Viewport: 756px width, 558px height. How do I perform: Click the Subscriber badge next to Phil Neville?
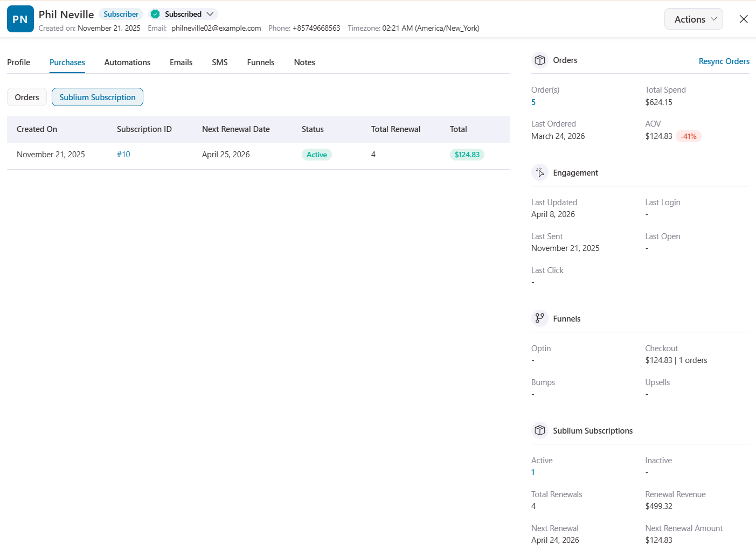pos(120,14)
